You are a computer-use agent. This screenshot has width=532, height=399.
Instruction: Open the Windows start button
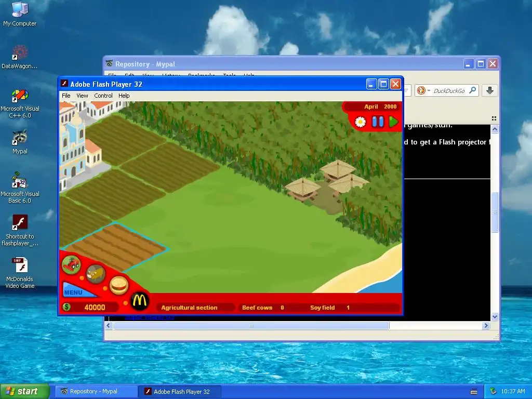coord(24,391)
